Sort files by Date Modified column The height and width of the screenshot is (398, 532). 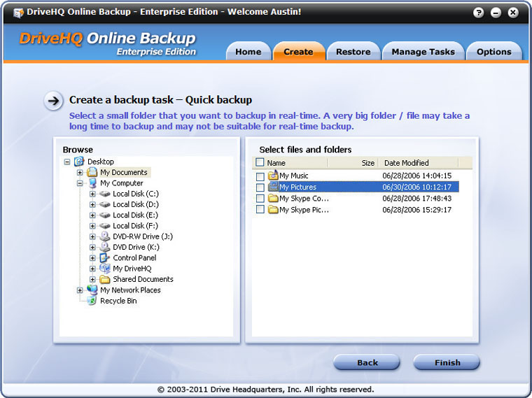click(407, 163)
